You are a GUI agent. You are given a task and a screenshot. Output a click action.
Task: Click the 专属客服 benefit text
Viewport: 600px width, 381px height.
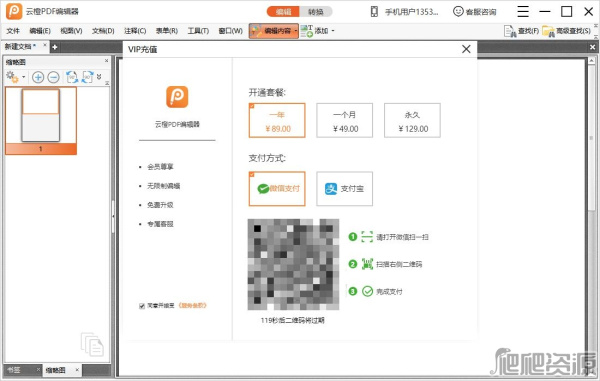pos(160,224)
